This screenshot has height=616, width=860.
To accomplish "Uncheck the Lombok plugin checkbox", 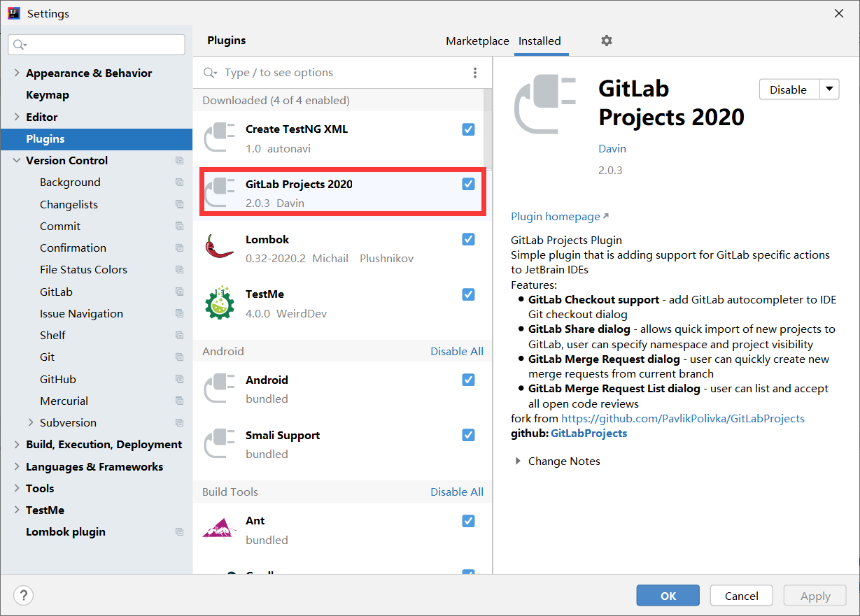I will (469, 239).
